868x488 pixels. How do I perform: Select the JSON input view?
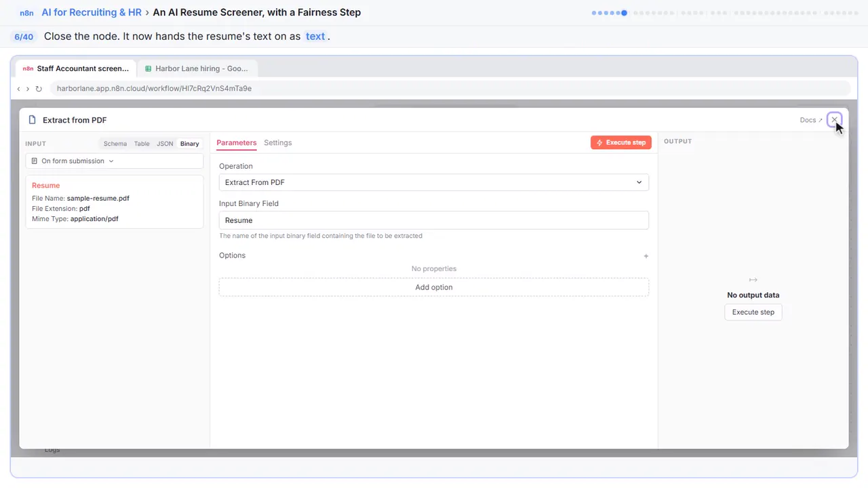(165, 144)
